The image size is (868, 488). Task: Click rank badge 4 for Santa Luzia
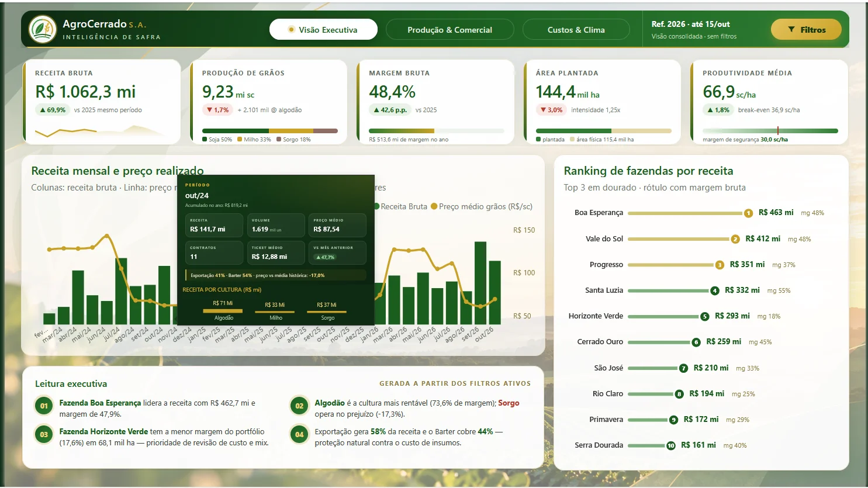[714, 290]
